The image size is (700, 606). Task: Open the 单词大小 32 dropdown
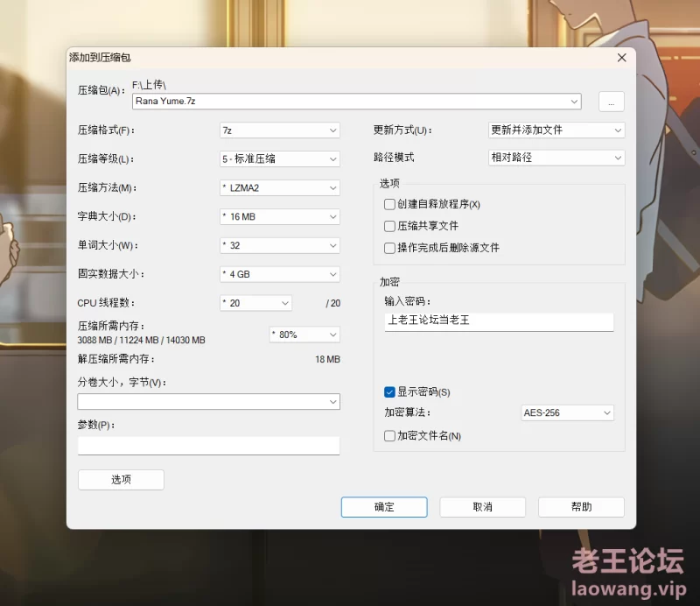click(280, 245)
